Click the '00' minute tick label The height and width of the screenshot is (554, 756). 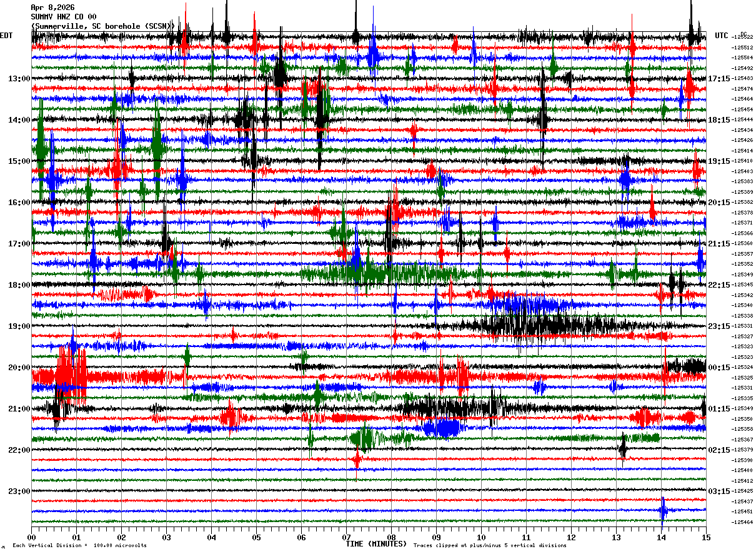pos(31,538)
